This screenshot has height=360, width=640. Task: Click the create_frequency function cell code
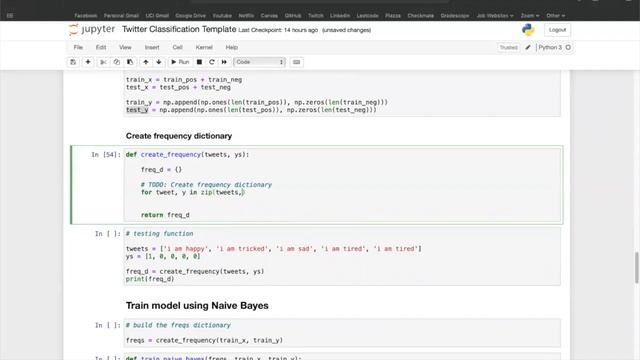click(x=342, y=184)
